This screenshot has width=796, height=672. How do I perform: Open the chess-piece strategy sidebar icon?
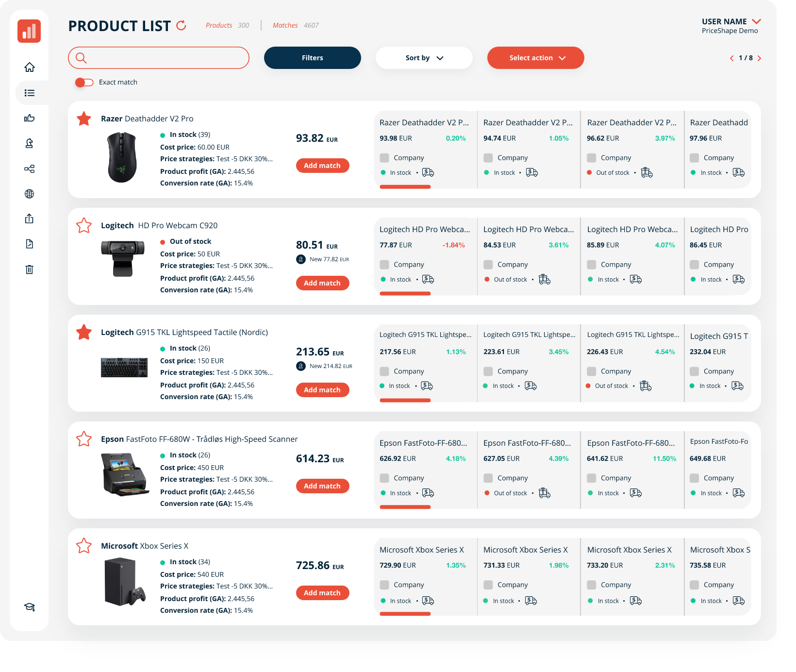[x=30, y=143]
